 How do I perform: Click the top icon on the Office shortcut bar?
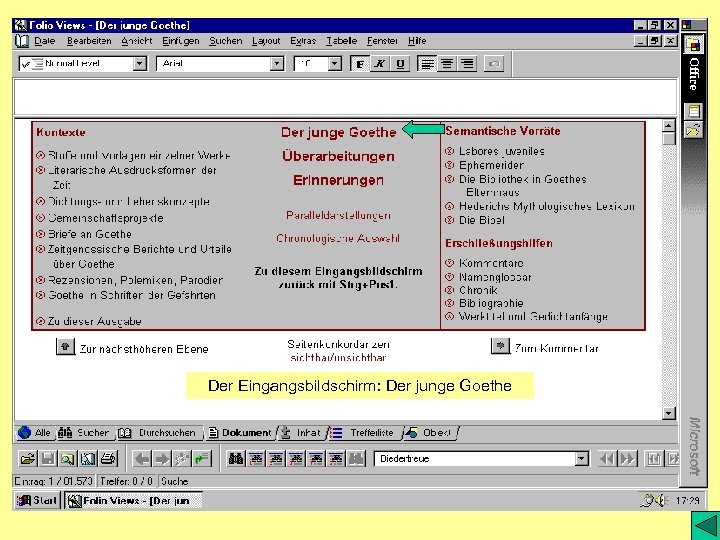point(693,45)
